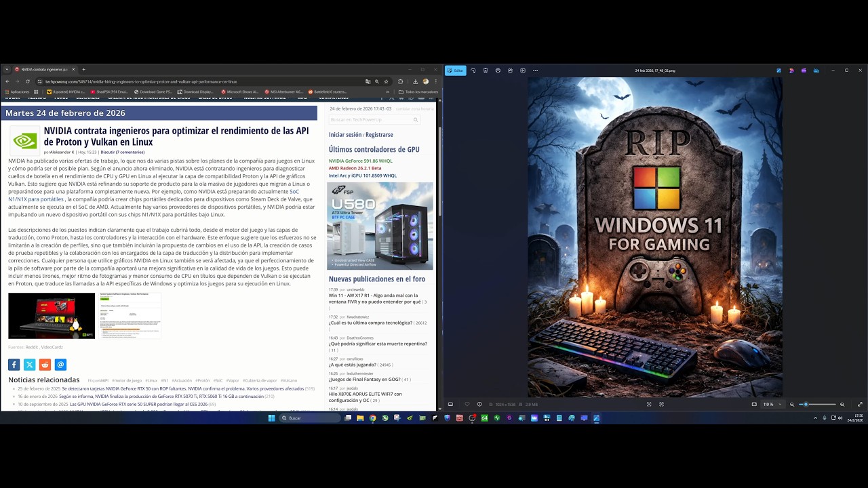
Task: Open the Windows Start button
Action: tap(271, 418)
